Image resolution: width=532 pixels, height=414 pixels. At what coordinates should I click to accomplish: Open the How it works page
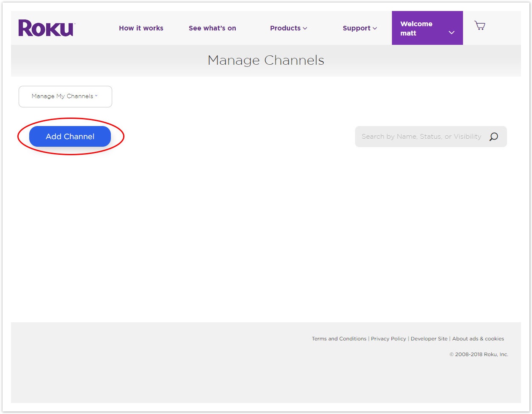click(x=141, y=28)
